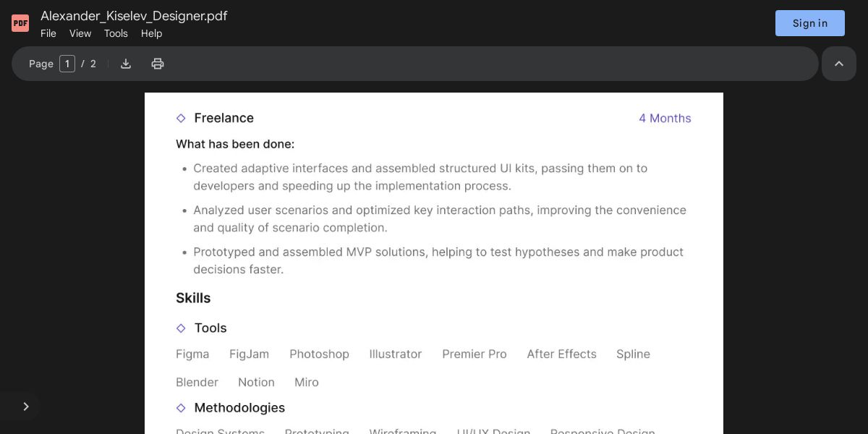The height and width of the screenshot is (434, 868).
Task: Expand the side panel arrow
Action: tap(26, 407)
